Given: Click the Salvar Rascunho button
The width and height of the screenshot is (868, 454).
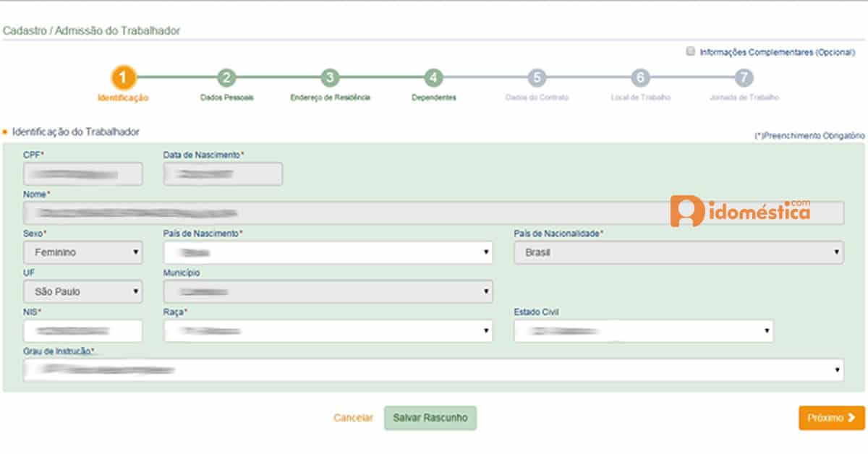Looking at the screenshot, I should pyautogui.click(x=430, y=418).
